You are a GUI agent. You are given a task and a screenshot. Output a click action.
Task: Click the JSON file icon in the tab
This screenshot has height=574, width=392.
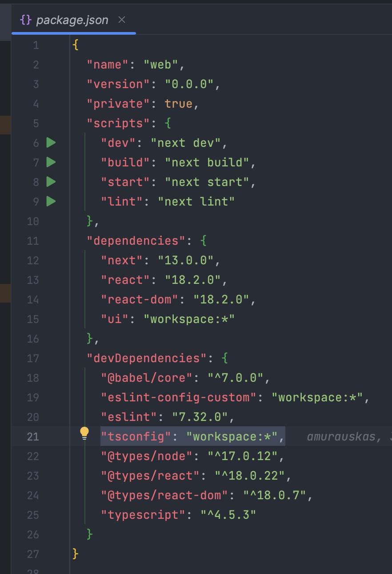pyautogui.click(x=25, y=20)
